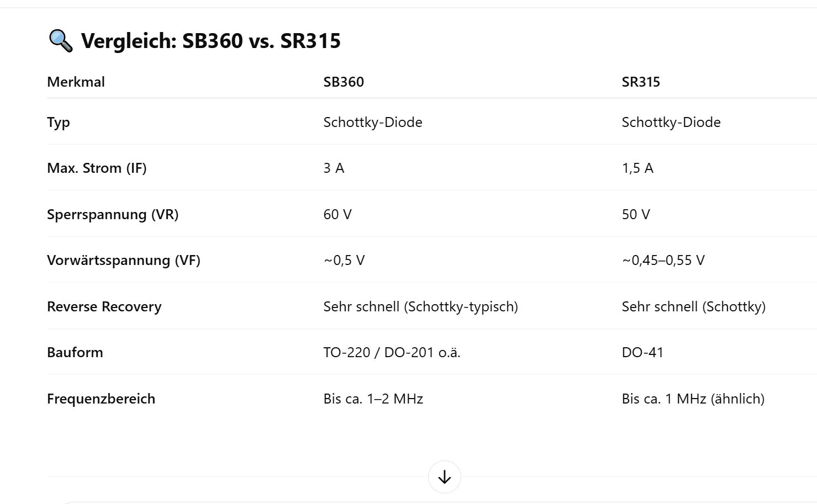Click the "DO-41" package cell

642,353
